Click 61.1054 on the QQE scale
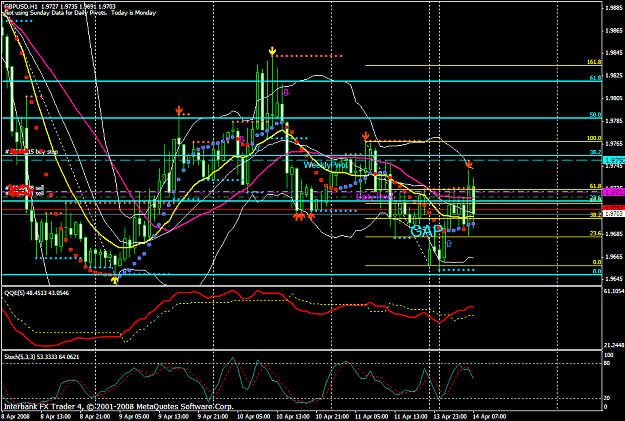 (614, 291)
